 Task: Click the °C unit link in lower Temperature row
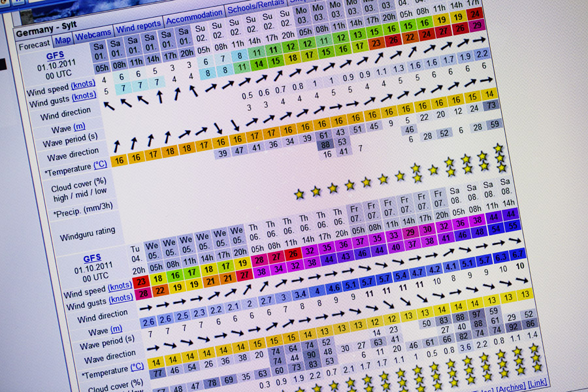[x=137, y=367]
